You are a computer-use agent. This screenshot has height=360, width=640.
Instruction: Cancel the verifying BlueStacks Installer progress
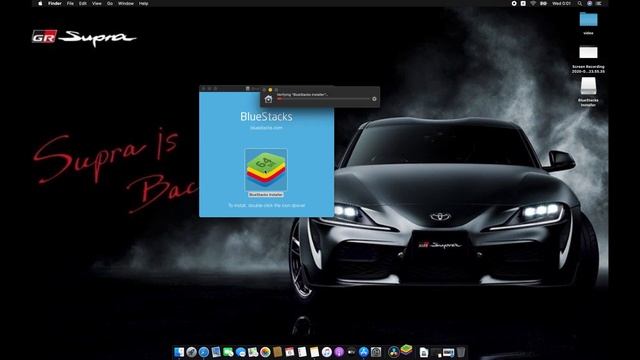(x=374, y=99)
